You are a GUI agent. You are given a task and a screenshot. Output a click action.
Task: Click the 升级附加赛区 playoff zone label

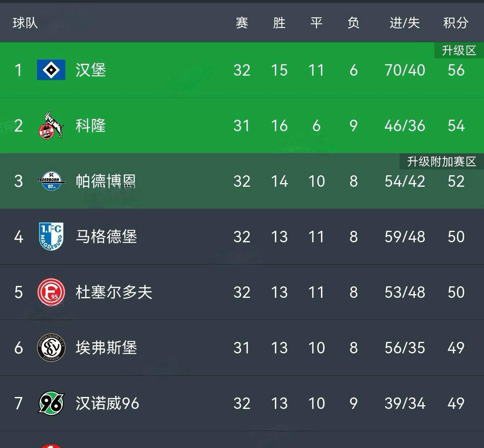[442, 161]
